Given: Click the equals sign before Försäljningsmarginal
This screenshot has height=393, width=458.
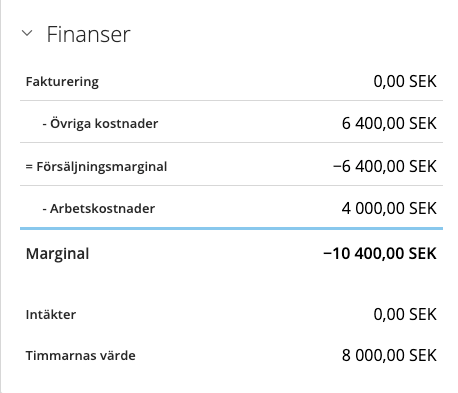Looking at the screenshot, I should pyautogui.click(x=29, y=167).
